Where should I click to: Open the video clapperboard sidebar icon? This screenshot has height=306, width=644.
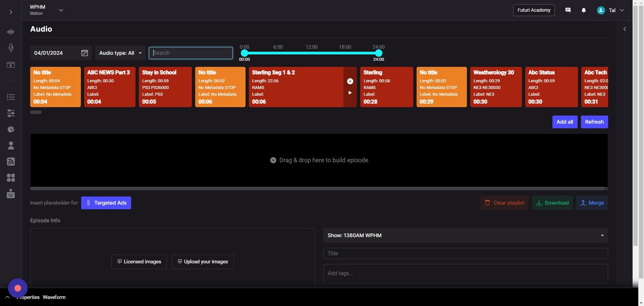pos(11,65)
